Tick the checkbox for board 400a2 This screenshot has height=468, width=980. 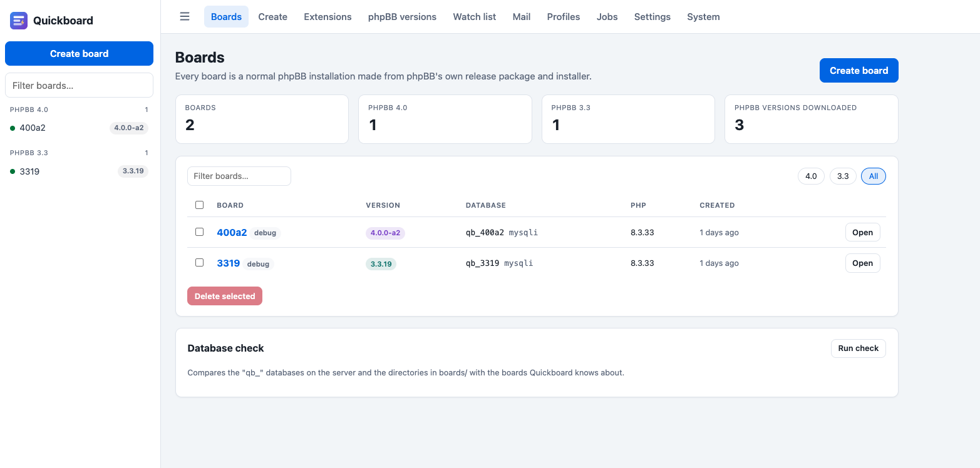(200, 232)
